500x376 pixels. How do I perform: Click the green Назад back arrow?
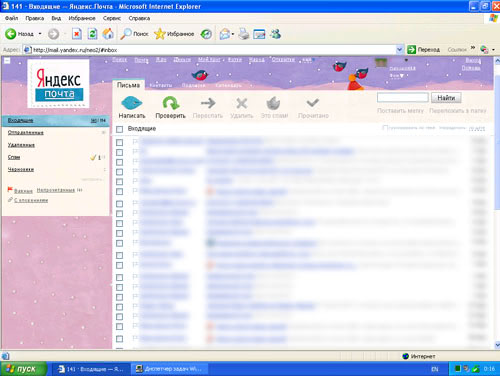pos(10,34)
